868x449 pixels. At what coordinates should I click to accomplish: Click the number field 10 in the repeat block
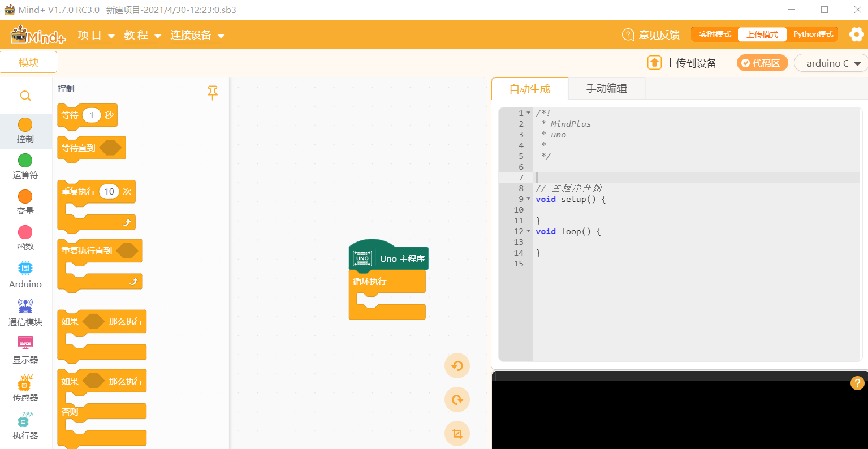pyautogui.click(x=109, y=192)
